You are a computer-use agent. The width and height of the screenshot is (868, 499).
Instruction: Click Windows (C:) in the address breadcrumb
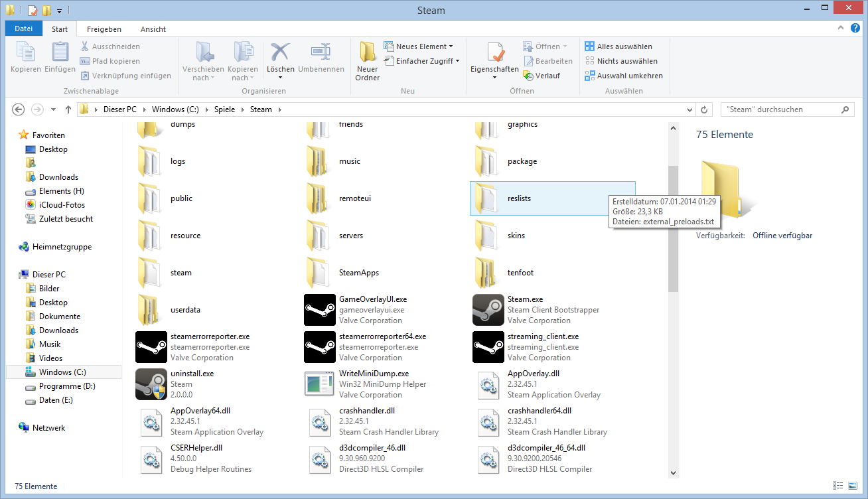click(x=175, y=109)
